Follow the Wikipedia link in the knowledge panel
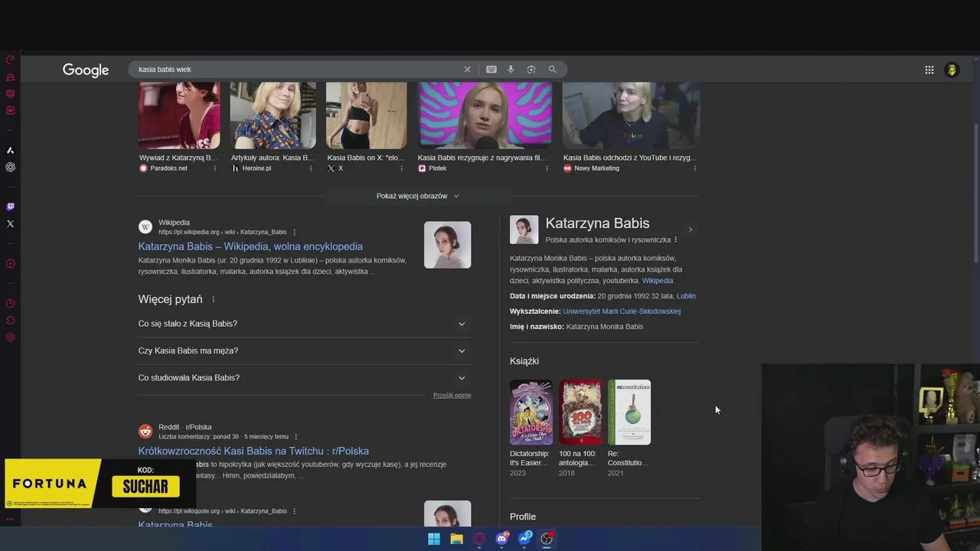The image size is (980, 551). pos(658,281)
